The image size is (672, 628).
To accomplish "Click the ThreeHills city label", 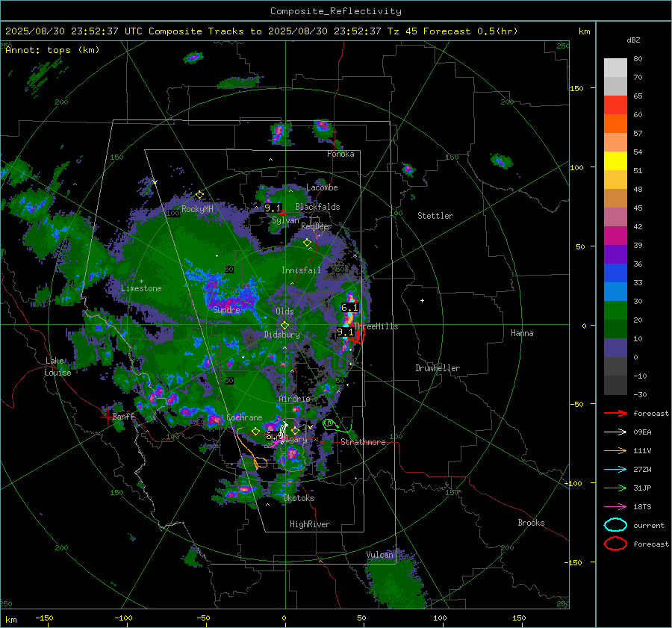I will pos(376,326).
